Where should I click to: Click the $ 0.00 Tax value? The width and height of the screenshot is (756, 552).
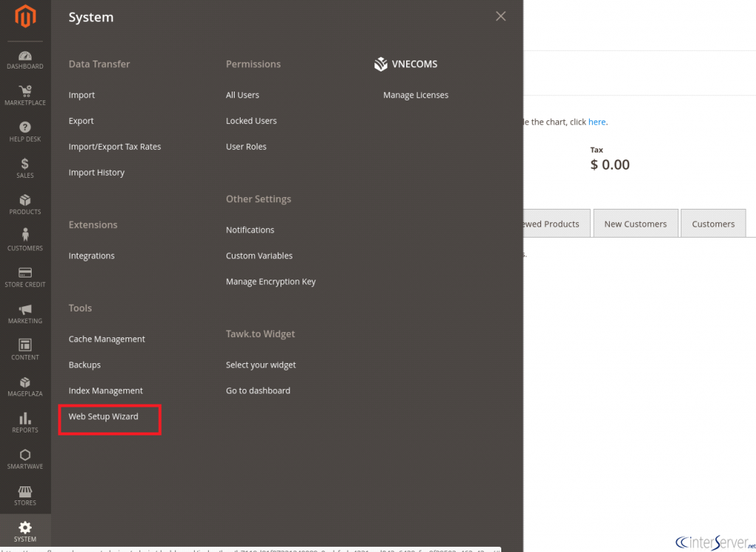tap(610, 165)
